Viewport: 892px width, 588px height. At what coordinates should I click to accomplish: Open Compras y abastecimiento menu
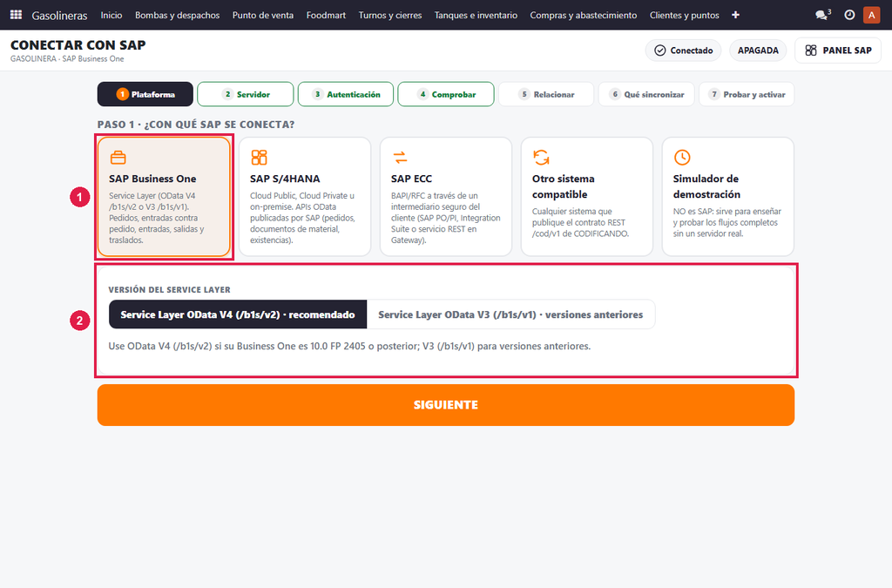click(584, 15)
